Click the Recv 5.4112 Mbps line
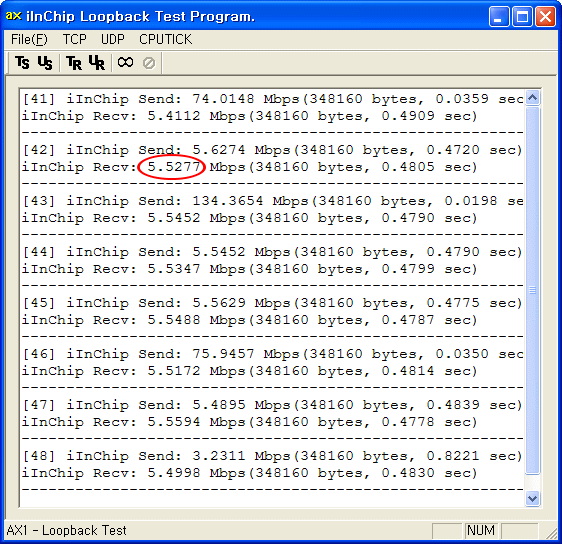562x544 pixels. pyautogui.click(x=249, y=116)
